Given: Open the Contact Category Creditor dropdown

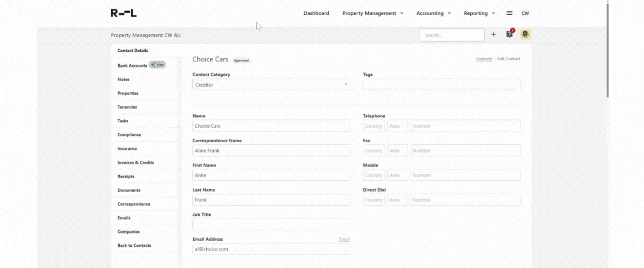Looking at the screenshot, I should (271, 85).
